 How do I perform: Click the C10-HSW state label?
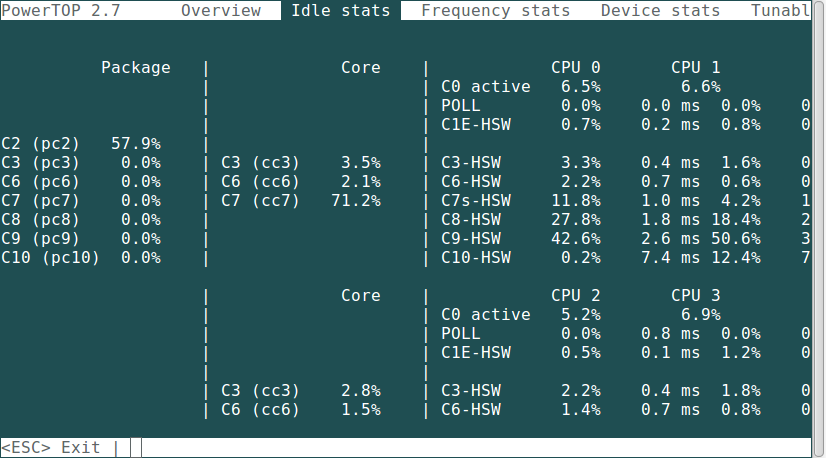click(x=476, y=258)
